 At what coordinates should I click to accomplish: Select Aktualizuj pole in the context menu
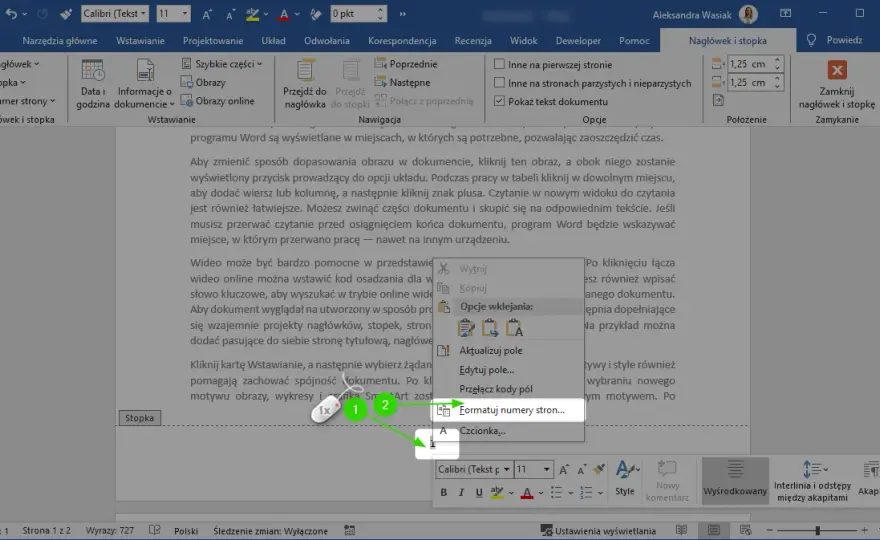(491, 350)
